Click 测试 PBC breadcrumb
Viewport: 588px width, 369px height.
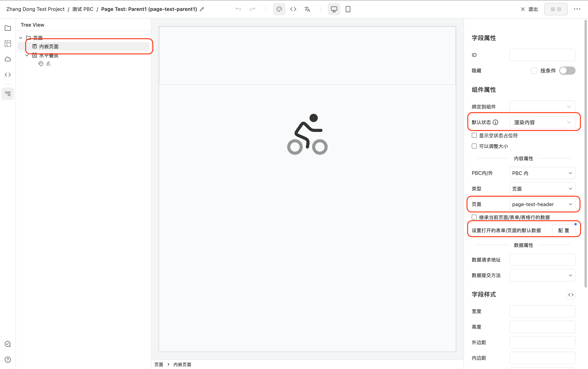pyautogui.click(x=83, y=9)
